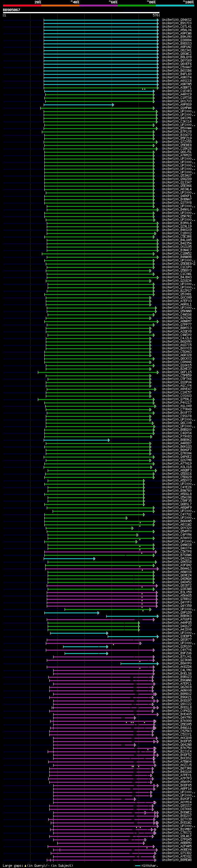This screenshot has height=868, width=197.
Task: Select the UniRef100_Q2TX39 label
Action: [x=177, y=819]
